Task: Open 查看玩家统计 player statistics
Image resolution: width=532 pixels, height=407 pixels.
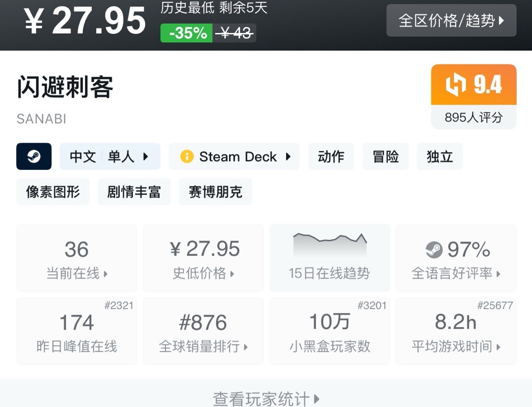Action: (266, 398)
